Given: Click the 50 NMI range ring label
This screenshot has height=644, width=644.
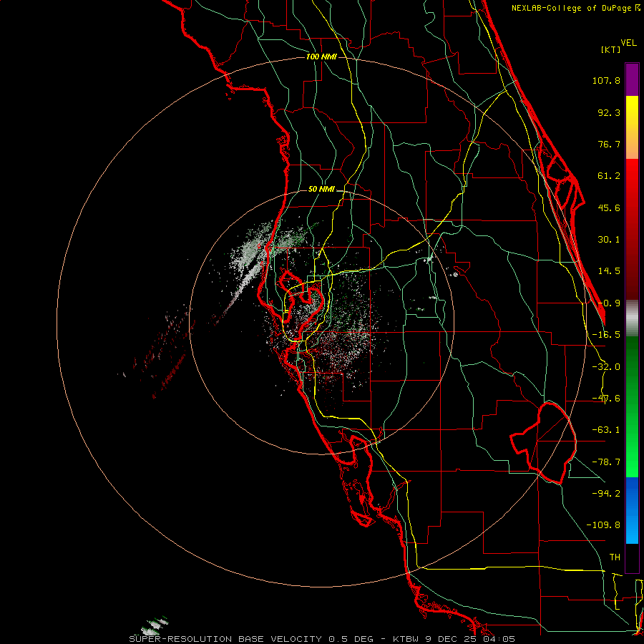Looking at the screenshot, I should pos(321,190).
